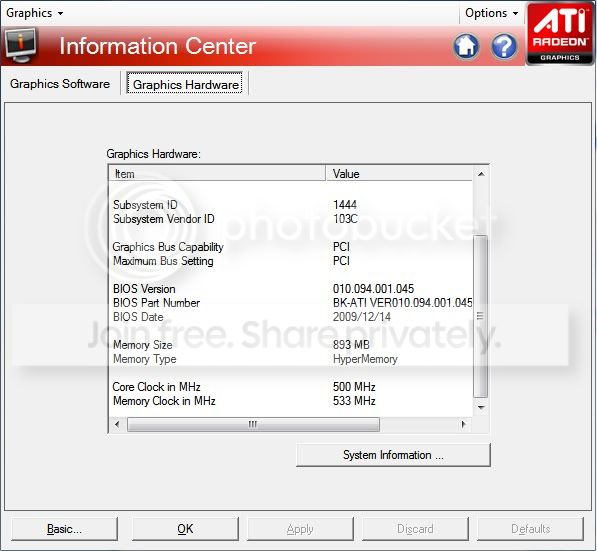Click the Item column header
This screenshot has height=551, width=597.
click(217, 174)
